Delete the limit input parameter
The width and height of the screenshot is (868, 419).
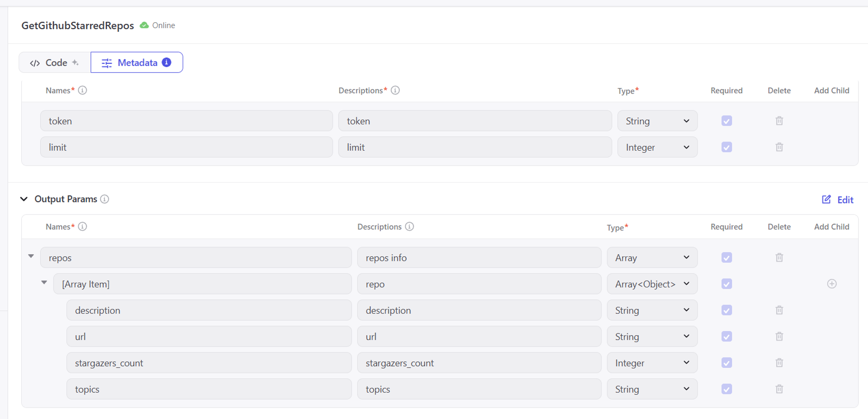[x=779, y=147]
